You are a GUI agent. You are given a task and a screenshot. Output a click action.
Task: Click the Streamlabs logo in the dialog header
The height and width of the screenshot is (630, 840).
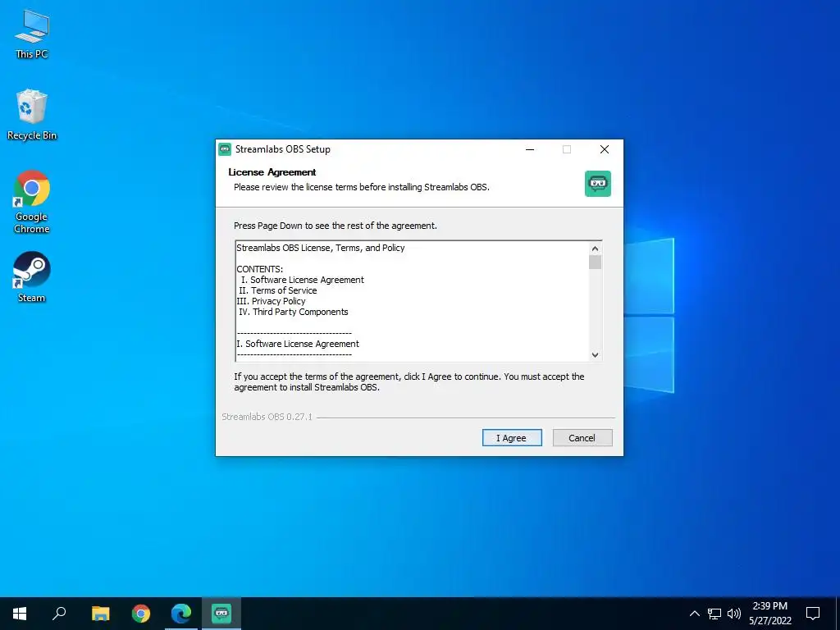[598, 184]
